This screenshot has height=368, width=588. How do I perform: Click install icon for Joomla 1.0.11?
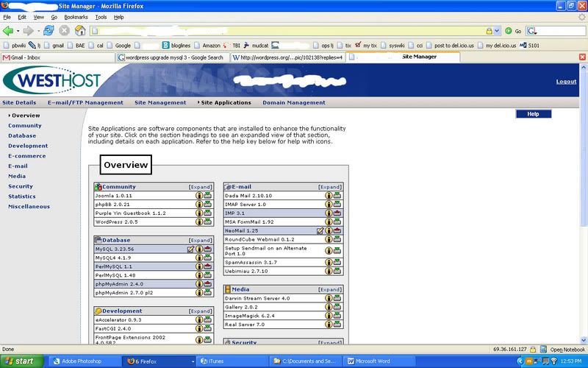[x=208, y=196]
